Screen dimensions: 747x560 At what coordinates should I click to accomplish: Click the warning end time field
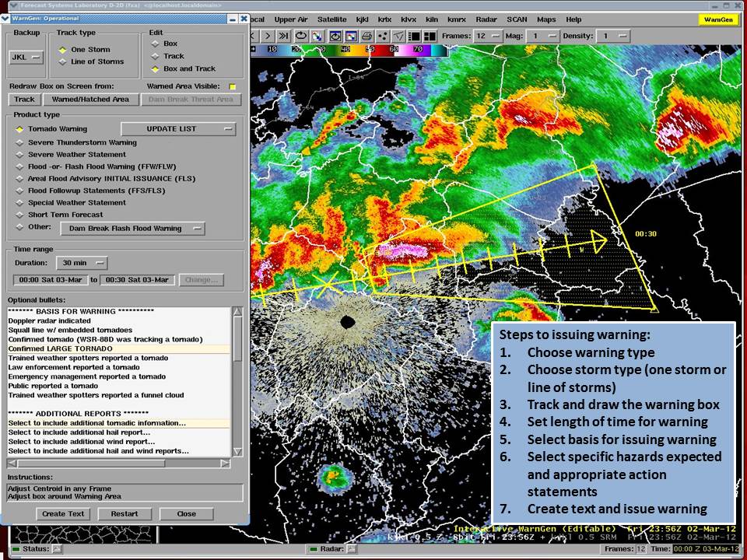137,280
